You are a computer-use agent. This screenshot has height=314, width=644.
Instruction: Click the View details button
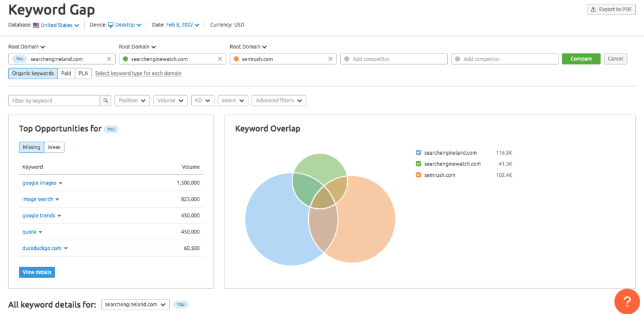pyautogui.click(x=36, y=272)
